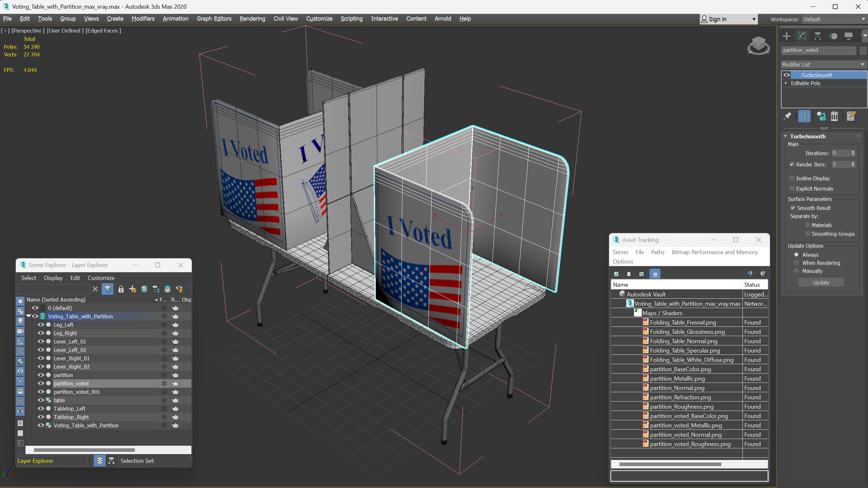This screenshot has width=868, height=488.
Task: Open the Hierarchy command panel tab
Action: coord(817,36)
